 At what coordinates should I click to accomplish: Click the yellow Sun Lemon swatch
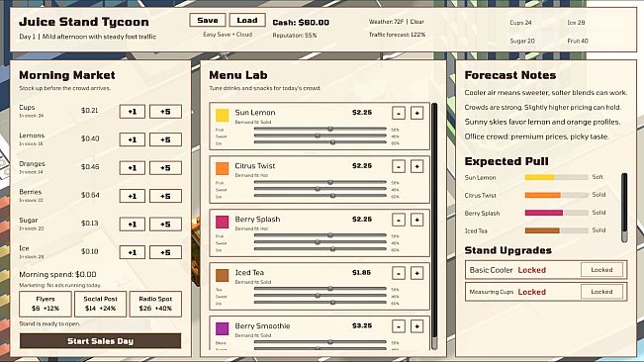223,116
